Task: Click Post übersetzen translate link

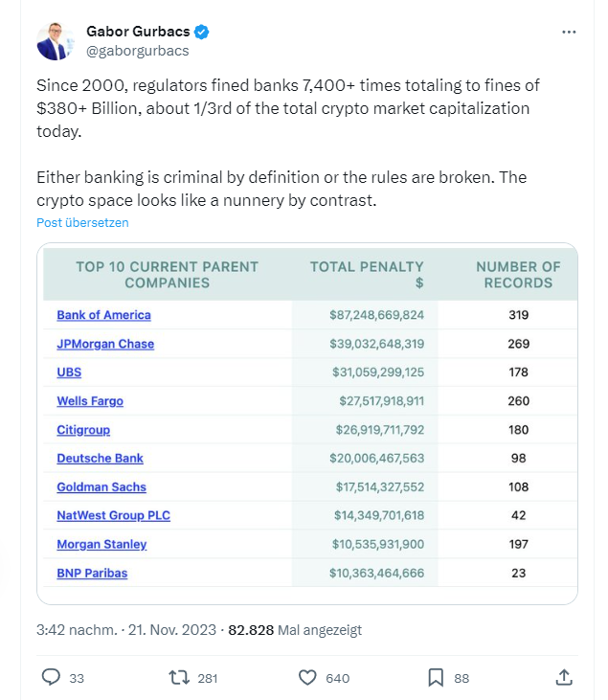Action: coord(82,222)
